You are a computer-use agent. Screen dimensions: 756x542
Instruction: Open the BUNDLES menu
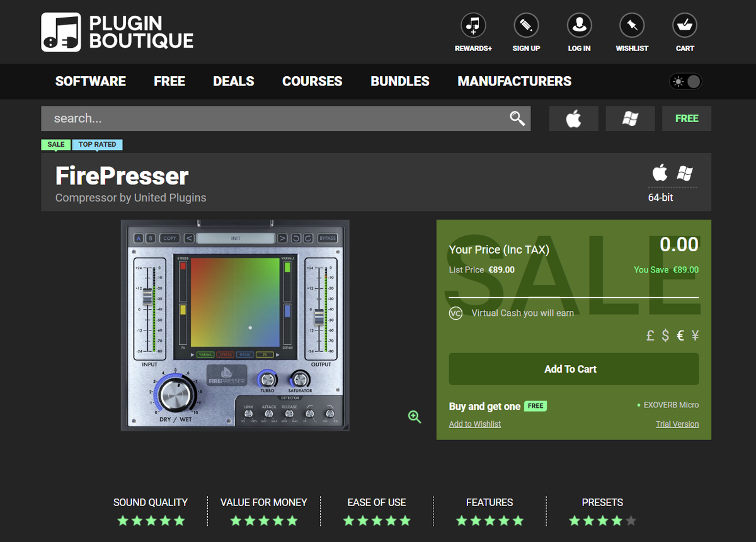click(x=400, y=81)
